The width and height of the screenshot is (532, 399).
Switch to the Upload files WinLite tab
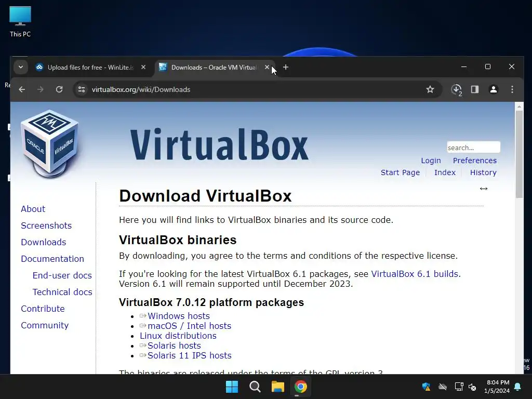[x=90, y=67]
